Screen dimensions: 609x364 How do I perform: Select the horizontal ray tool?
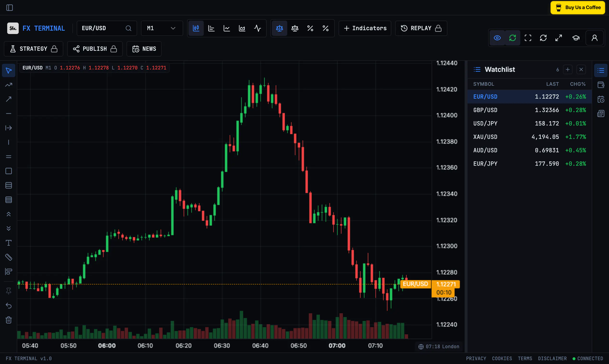[9, 128]
